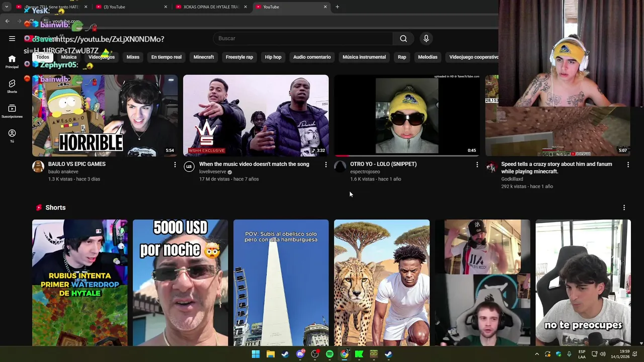Open Suscripciones in the left sidebar
Screen dimensions: 644x362
[12, 111]
